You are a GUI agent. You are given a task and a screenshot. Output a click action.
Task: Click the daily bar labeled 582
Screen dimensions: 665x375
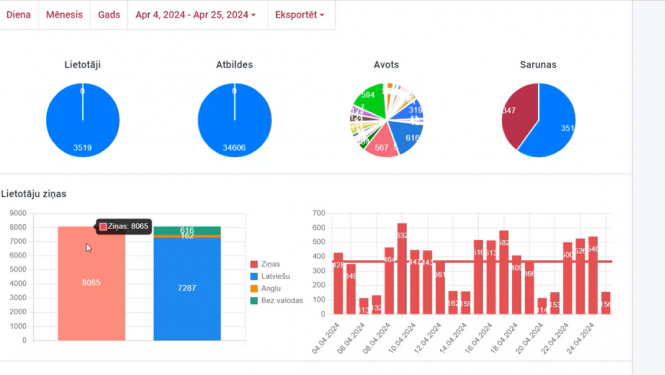(503, 272)
